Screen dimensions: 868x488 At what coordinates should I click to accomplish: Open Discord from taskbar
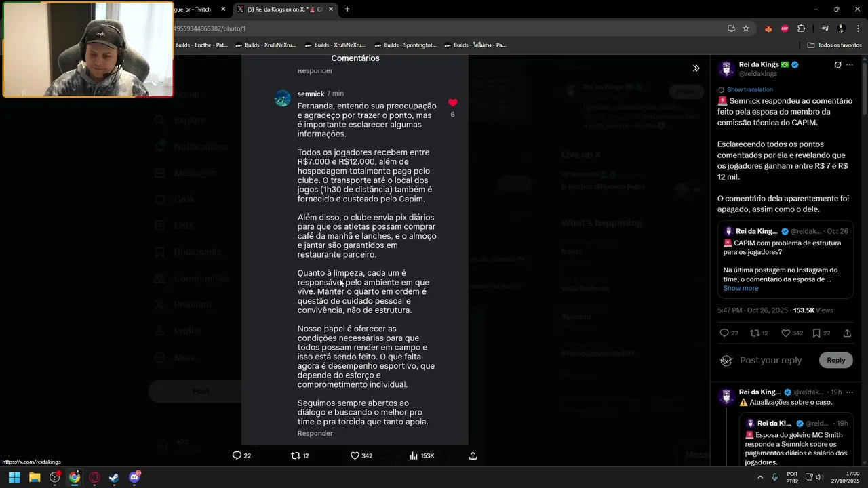coord(134,477)
